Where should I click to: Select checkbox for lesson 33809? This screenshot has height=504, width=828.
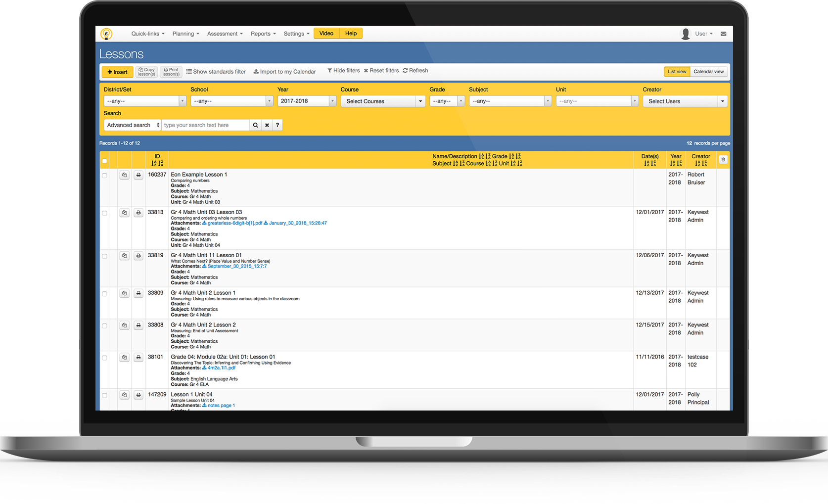[x=104, y=294]
